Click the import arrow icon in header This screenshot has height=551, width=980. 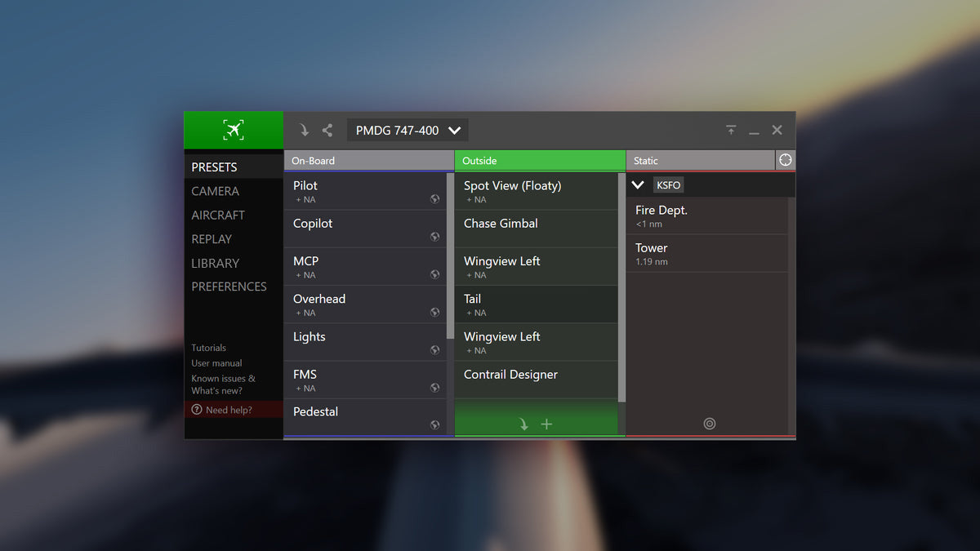[304, 130]
